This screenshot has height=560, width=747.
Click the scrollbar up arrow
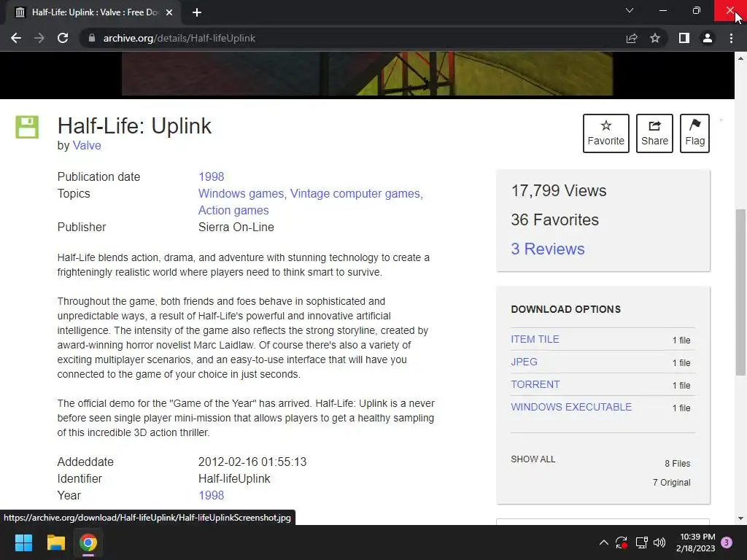741,58
